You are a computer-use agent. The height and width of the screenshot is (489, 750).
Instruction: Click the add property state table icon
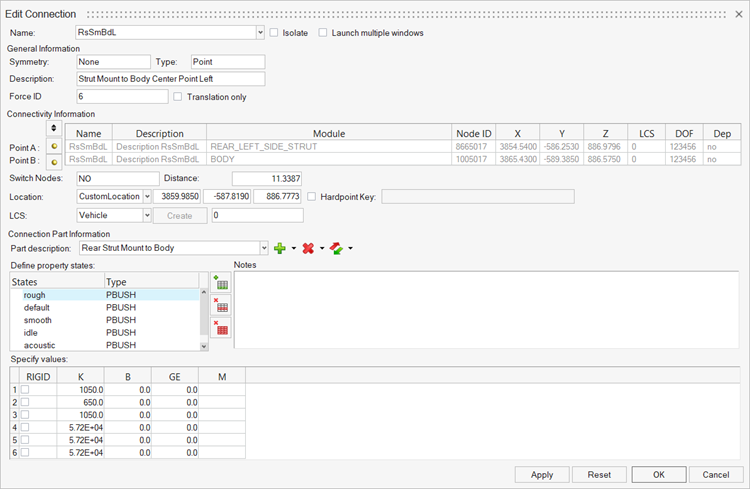tap(221, 283)
